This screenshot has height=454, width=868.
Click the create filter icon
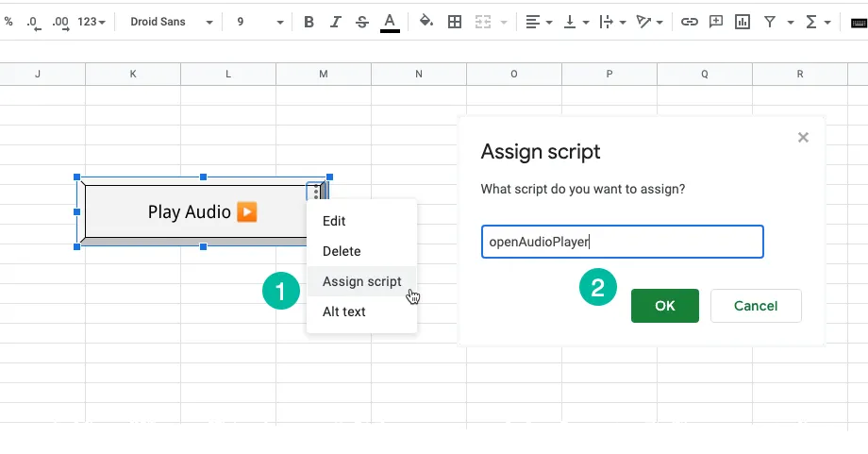point(770,22)
